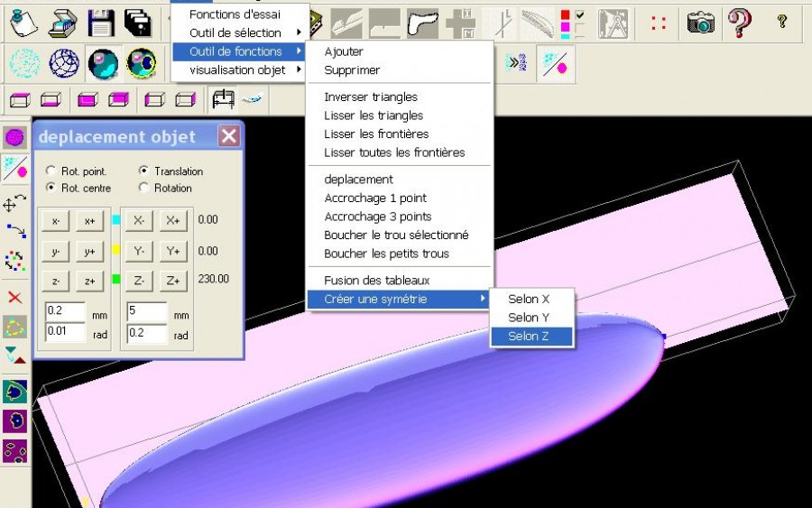Select Ajouter in functions menu
This screenshot has width=812, height=508.
(344, 51)
